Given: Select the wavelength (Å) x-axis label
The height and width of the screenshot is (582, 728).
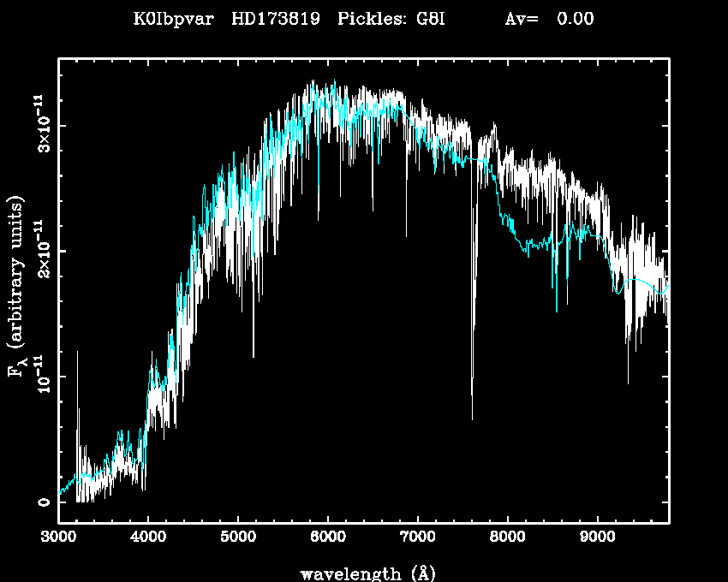Looking at the screenshot, I should click(363, 573).
